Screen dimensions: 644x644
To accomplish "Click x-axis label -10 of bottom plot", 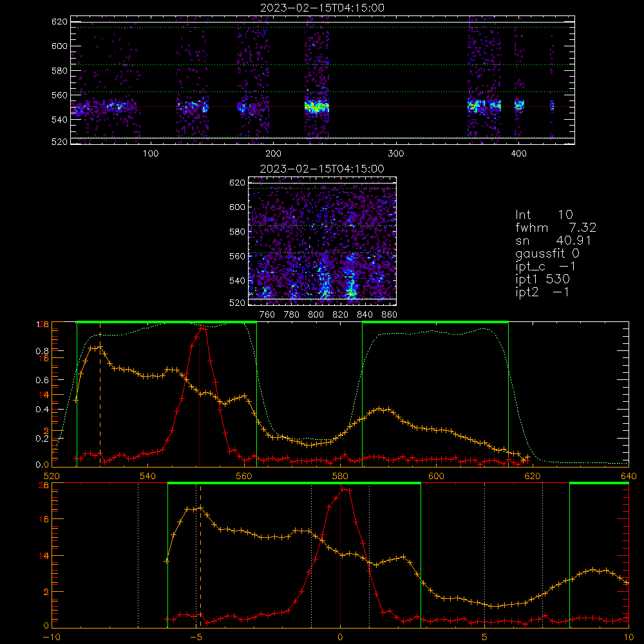I will 52,637.
